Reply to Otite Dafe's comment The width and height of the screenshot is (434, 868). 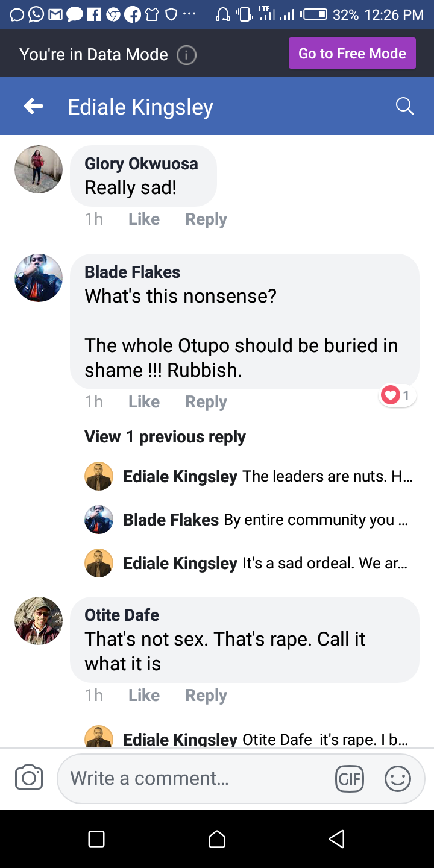pyautogui.click(x=206, y=696)
